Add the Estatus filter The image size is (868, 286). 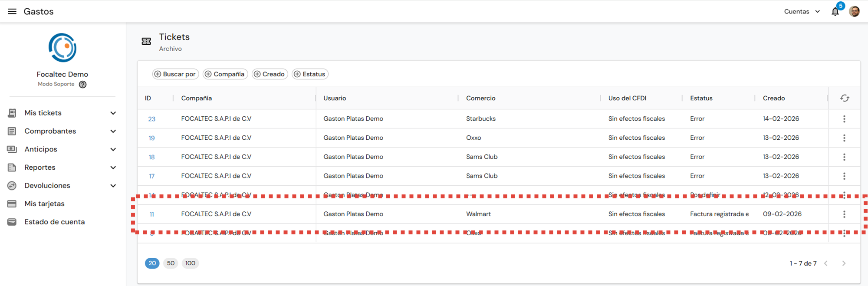pos(310,74)
